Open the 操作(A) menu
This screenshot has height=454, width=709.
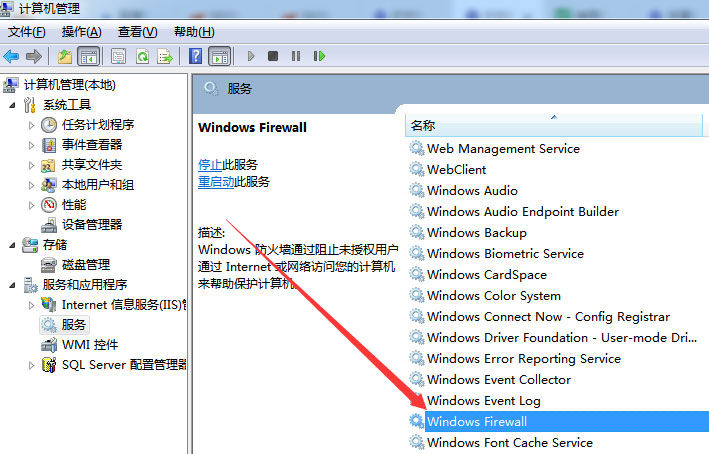point(81,32)
